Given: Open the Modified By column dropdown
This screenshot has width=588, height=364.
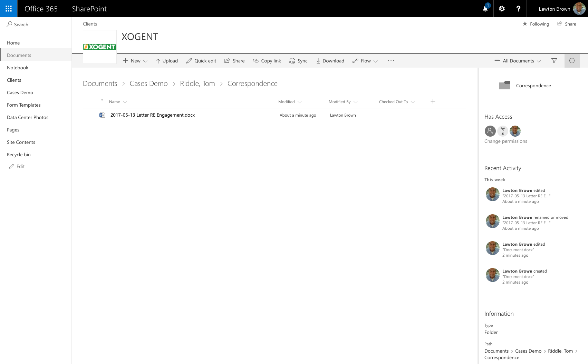Looking at the screenshot, I should coord(343,102).
